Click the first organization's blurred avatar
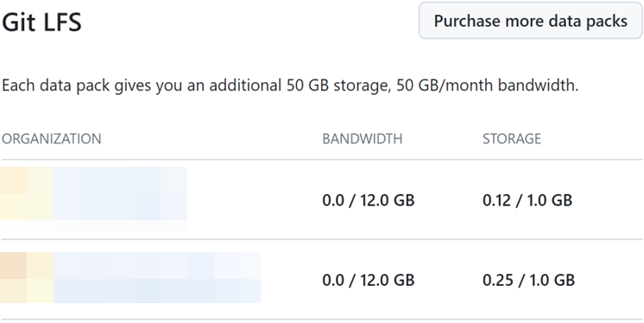 27,193
